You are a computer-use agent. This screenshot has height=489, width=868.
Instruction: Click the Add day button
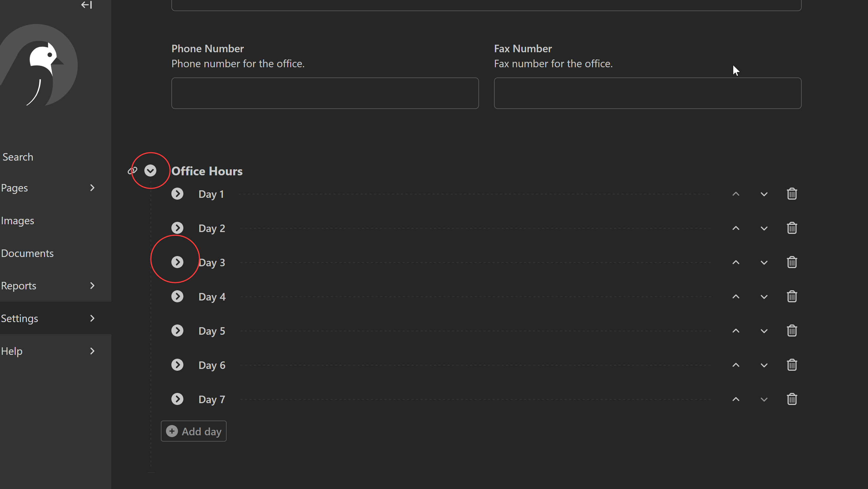pos(193,431)
